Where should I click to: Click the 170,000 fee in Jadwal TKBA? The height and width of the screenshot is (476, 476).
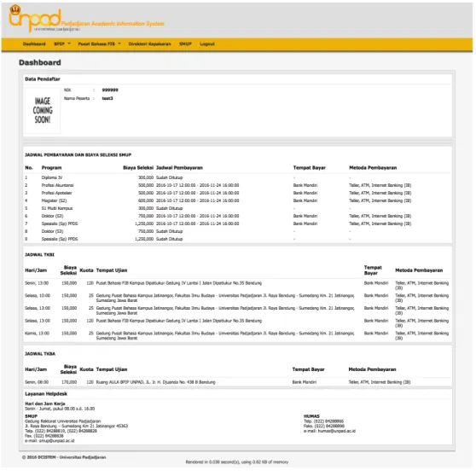(69, 382)
